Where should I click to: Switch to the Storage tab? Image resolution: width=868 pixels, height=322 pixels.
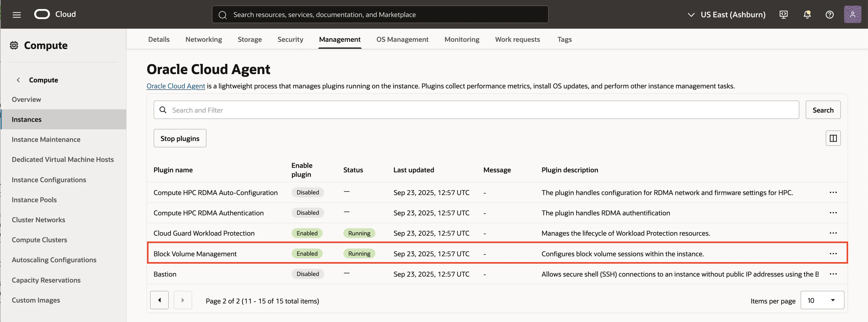pyautogui.click(x=250, y=39)
